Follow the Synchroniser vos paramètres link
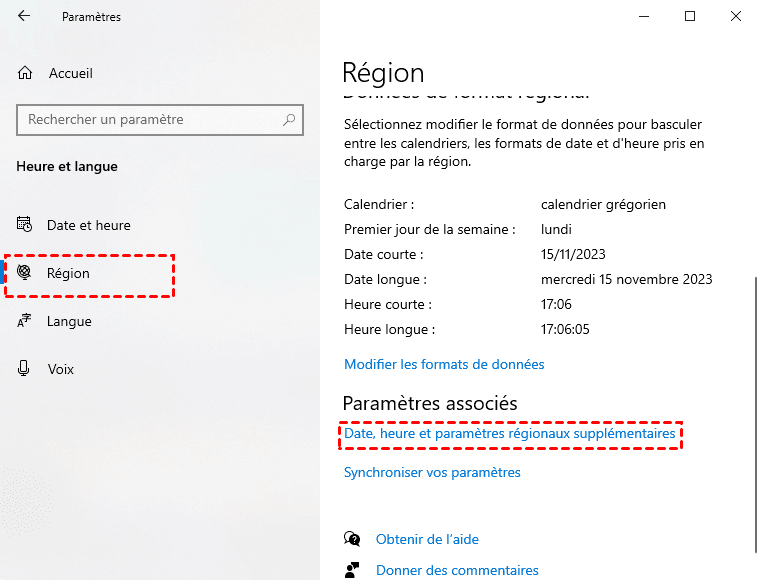759x580 pixels. [432, 472]
